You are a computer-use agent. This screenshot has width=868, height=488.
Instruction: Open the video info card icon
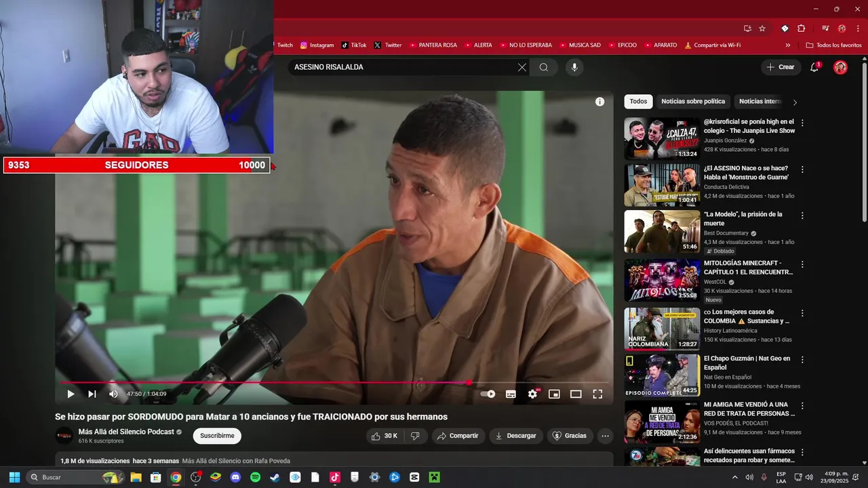599,102
